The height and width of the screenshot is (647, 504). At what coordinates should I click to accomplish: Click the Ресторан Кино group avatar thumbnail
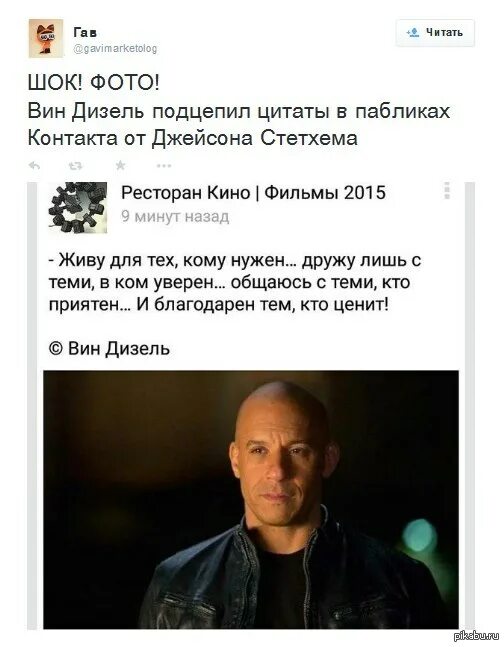click(78, 208)
